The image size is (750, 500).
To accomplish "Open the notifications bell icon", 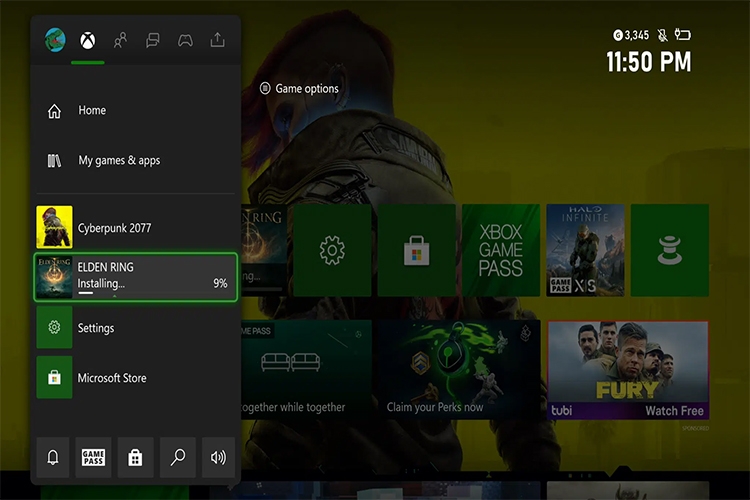I will tap(53, 457).
